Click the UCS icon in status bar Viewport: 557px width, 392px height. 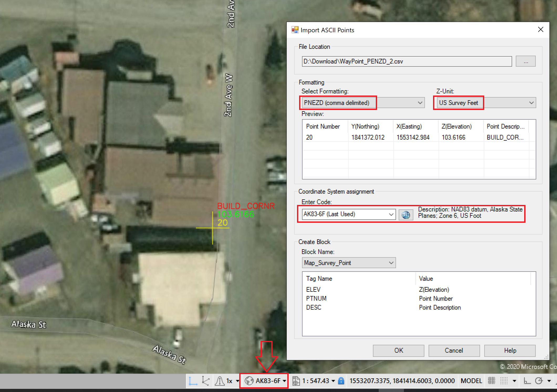pos(193,381)
